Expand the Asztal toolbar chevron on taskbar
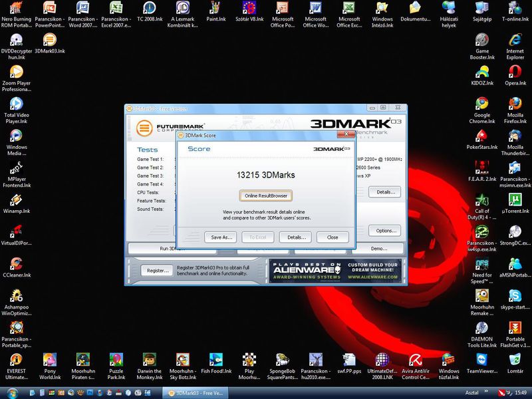Image resolution: width=532 pixels, height=399 pixels. (x=486, y=392)
